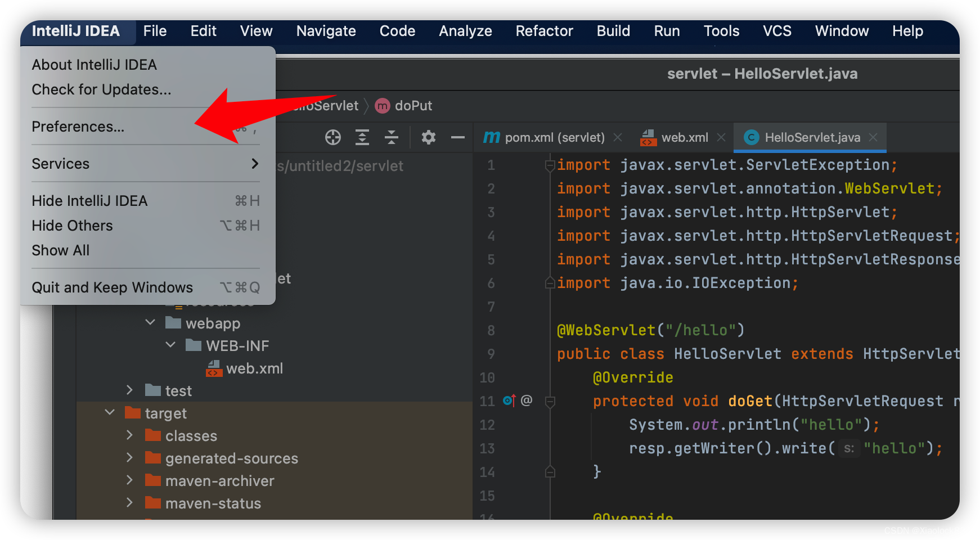Click the Expand All toolbar icon
This screenshot has height=540, width=980.
tap(362, 137)
